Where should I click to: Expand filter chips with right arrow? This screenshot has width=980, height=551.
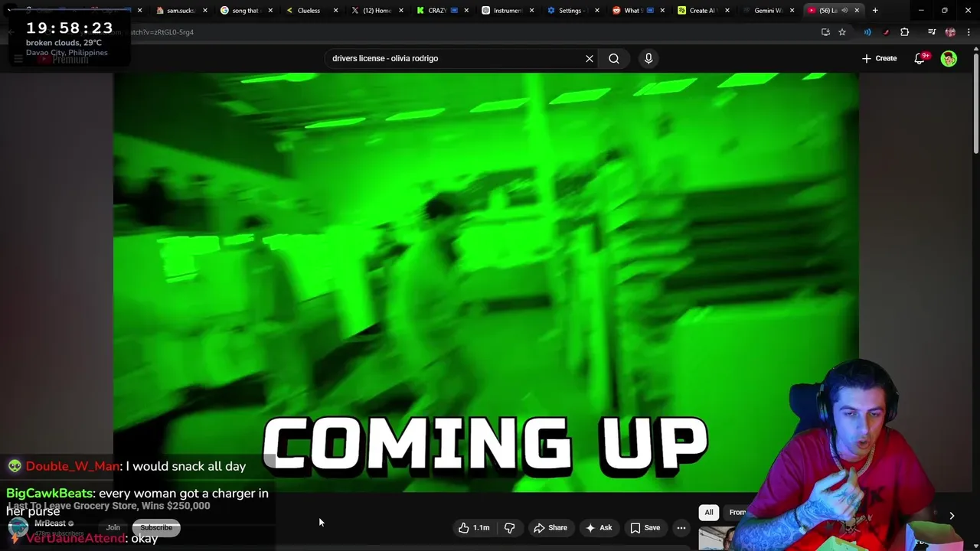(952, 516)
